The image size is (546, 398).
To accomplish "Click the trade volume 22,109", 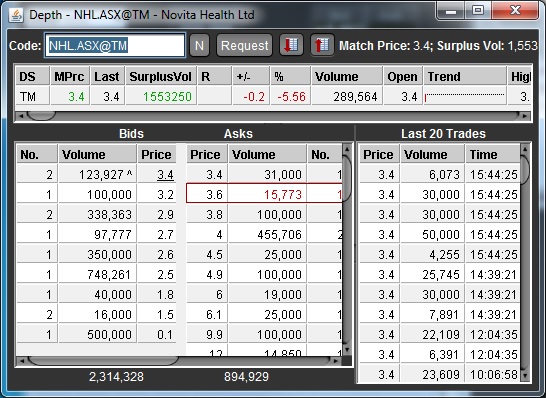I will (x=433, y=335).
